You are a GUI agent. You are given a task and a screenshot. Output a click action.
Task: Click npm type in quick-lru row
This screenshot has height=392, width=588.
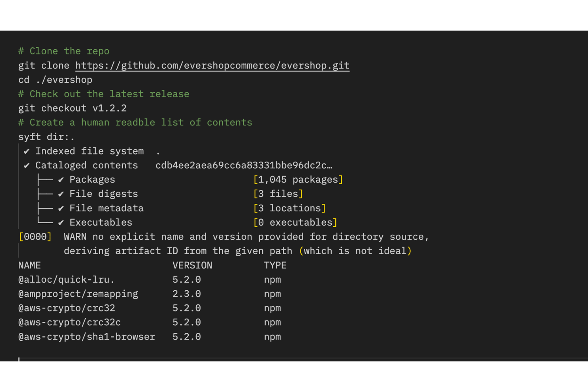[273, 280]
